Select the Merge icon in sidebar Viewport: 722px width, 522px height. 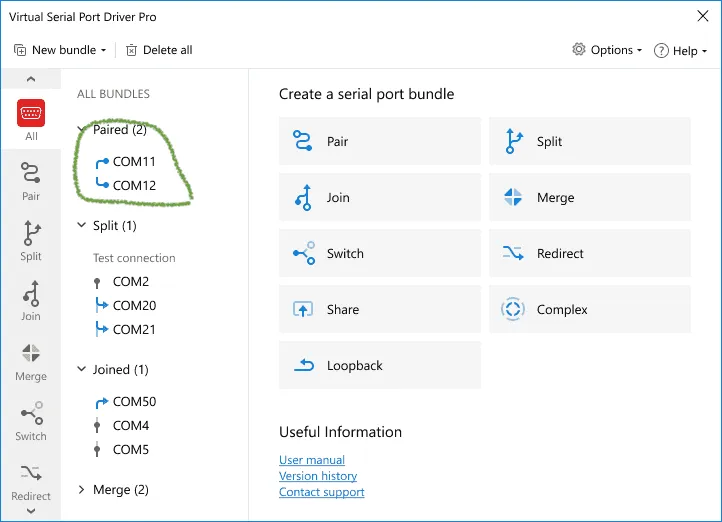click(x=31, y=361)
